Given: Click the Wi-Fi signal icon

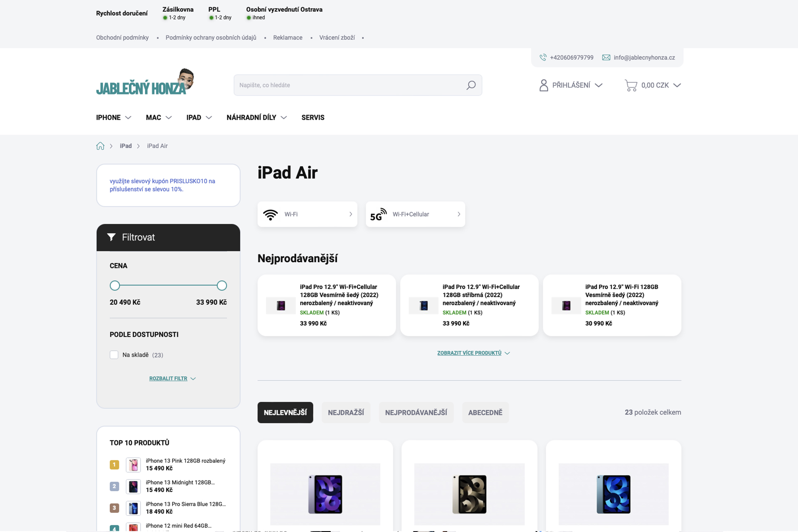Looking at the screenshot, I should [x=271, y=214].
